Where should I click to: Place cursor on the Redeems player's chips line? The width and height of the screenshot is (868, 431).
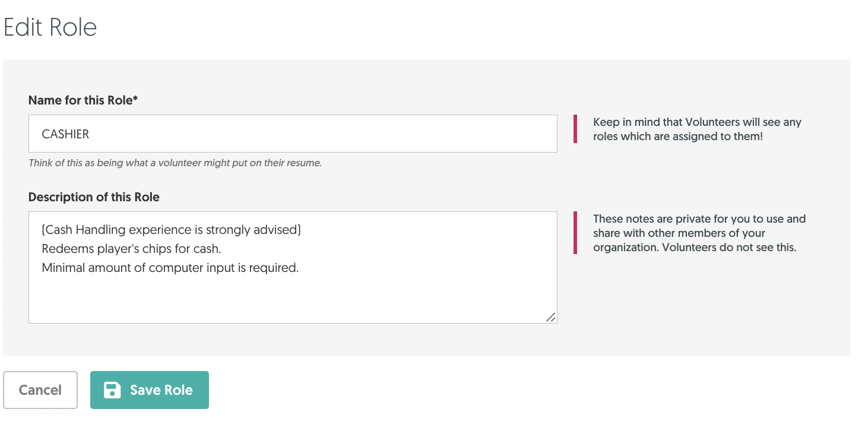(131, 249)
